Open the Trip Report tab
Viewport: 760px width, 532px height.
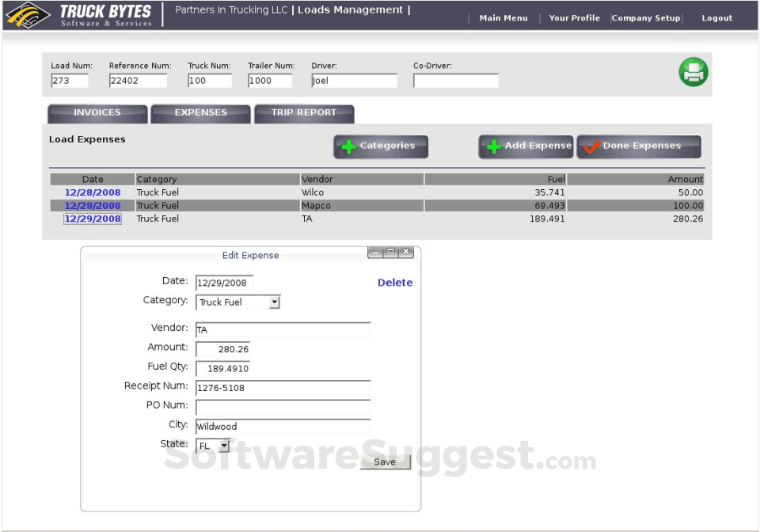coord(304,113)
